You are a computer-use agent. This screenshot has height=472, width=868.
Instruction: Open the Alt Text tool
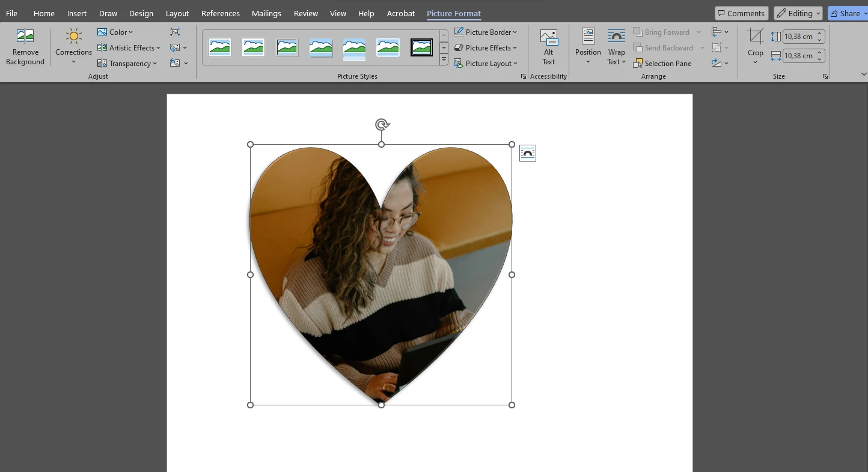(549, 47)
